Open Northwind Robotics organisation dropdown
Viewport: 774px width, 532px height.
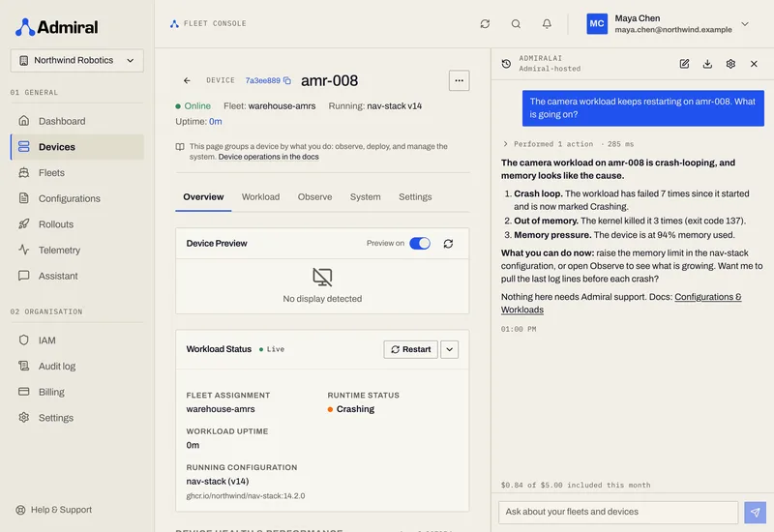pyautogui.click(x=77, y=60)
